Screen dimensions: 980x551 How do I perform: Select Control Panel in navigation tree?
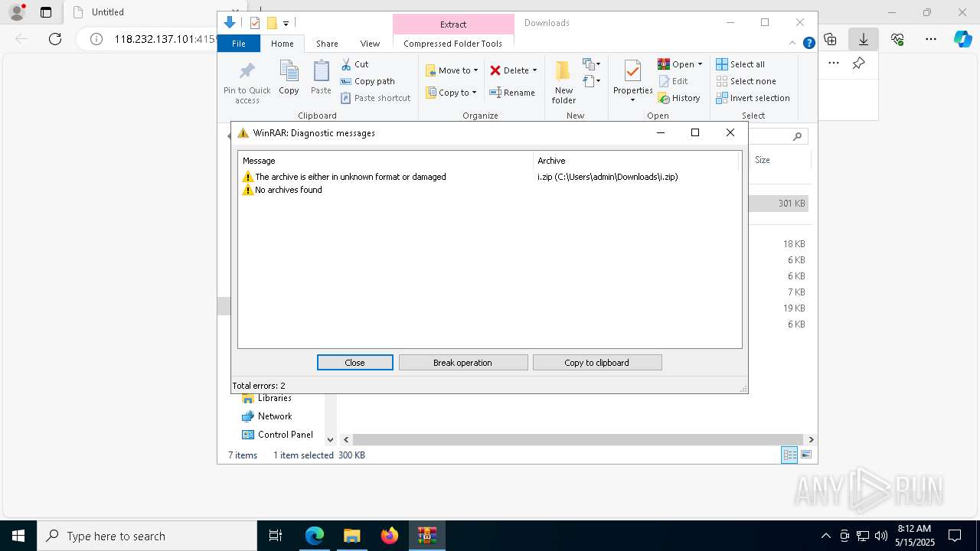(x=285, y=435)
